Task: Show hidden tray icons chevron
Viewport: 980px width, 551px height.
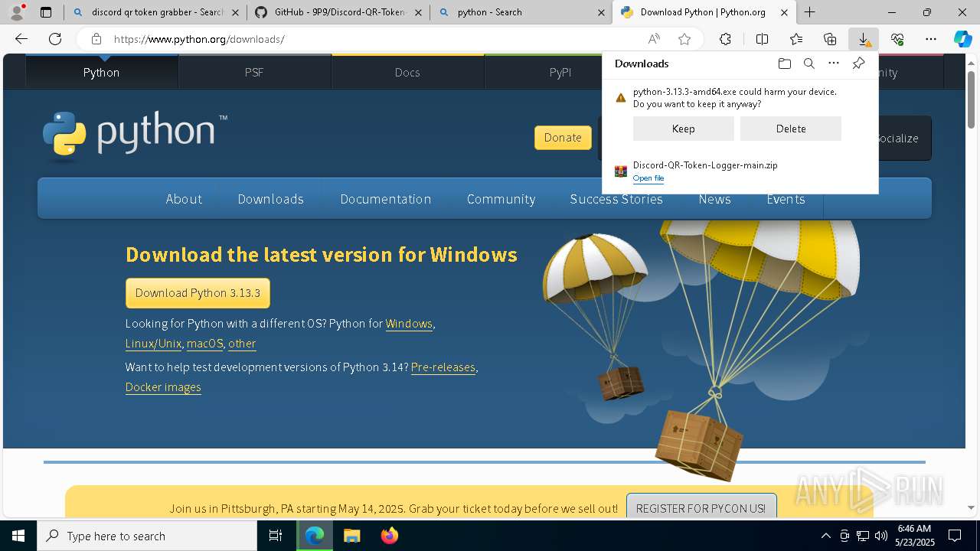Action: point(825,536)
